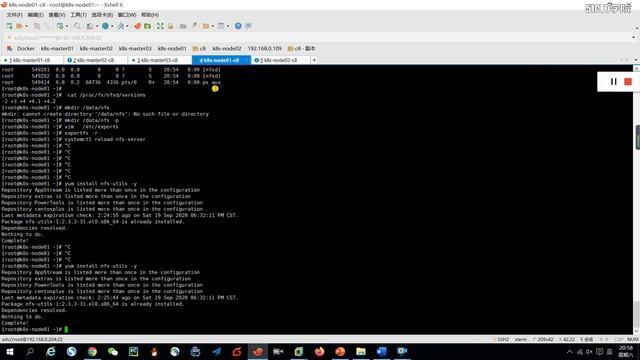Image resolution: width=640 pixels, height=360 pixels.
Task: Stop the screen recording with red square
Action: 628,82
